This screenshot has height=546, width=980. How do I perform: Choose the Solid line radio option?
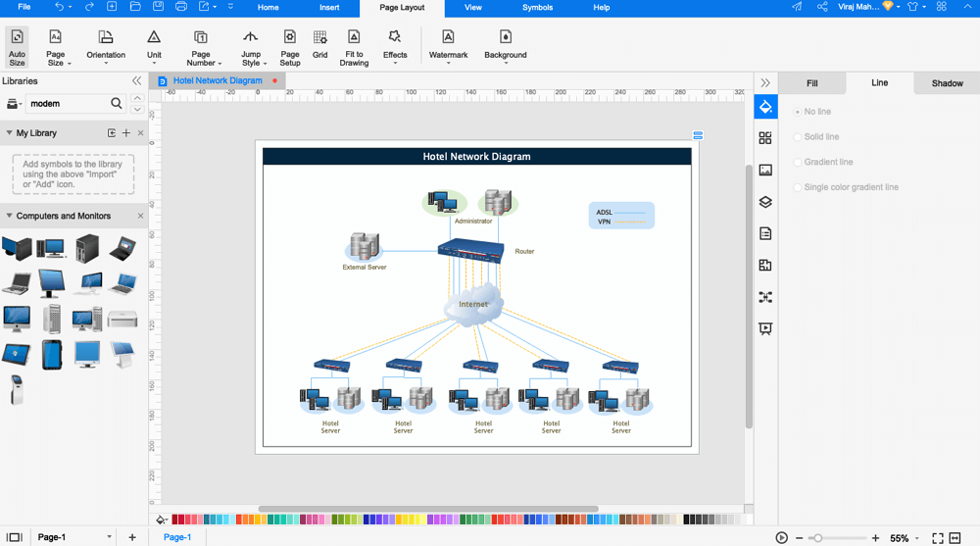pos(798,137)
